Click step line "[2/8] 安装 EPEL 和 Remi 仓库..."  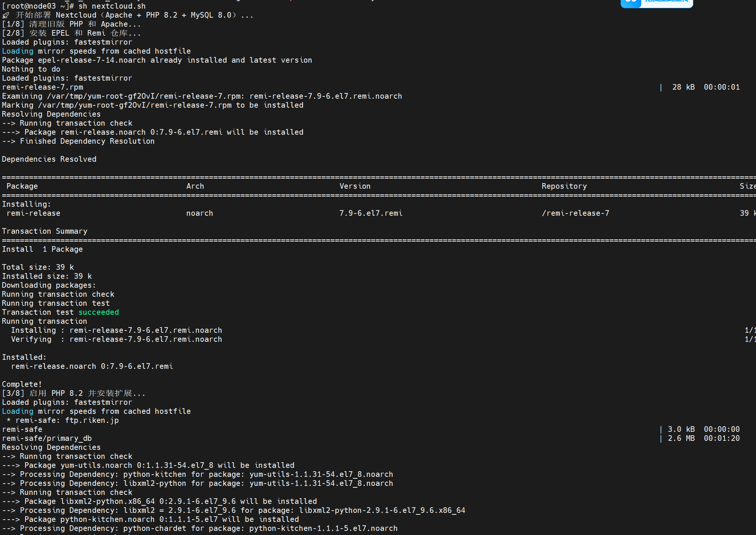[71, 33]
